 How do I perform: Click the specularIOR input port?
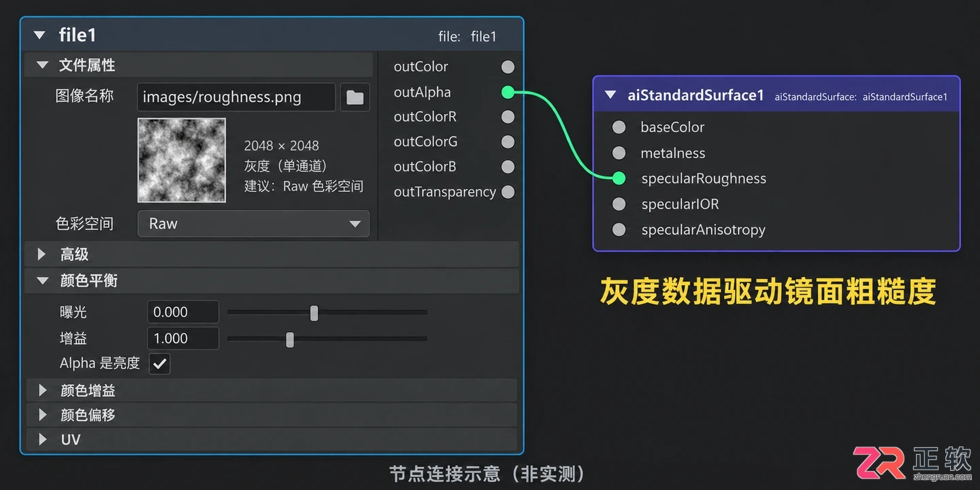pos(619,204)
